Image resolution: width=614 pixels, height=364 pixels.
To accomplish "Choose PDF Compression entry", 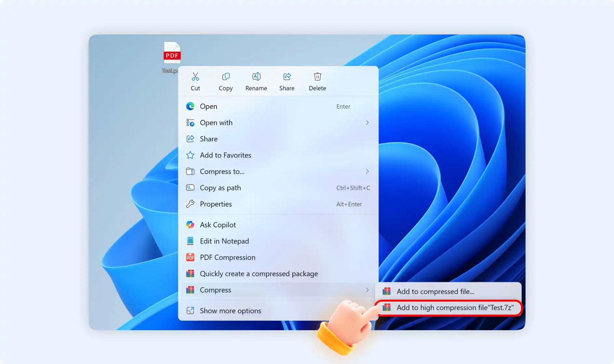I will pyautogui.click(x=278, y=257).
